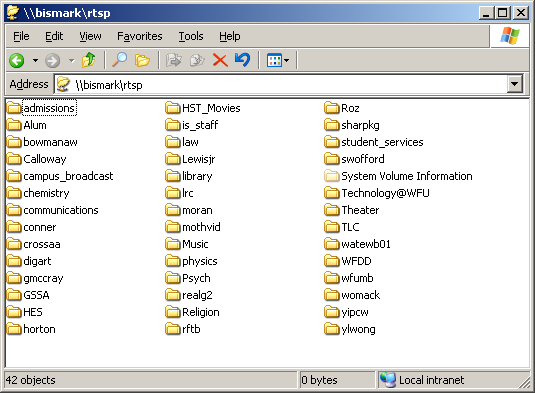Click the horton folder name
Viewport: 535px width, 393px height.
(39, 329)
